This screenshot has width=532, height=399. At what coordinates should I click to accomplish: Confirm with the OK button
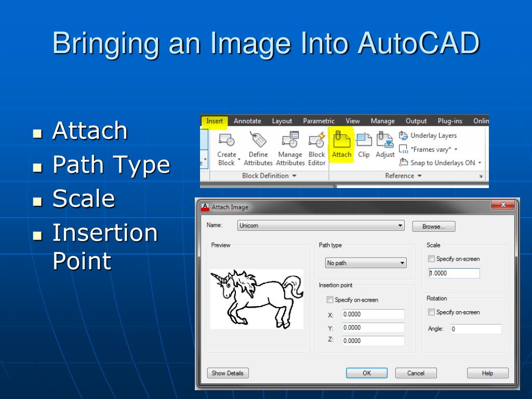click(367, 373)
